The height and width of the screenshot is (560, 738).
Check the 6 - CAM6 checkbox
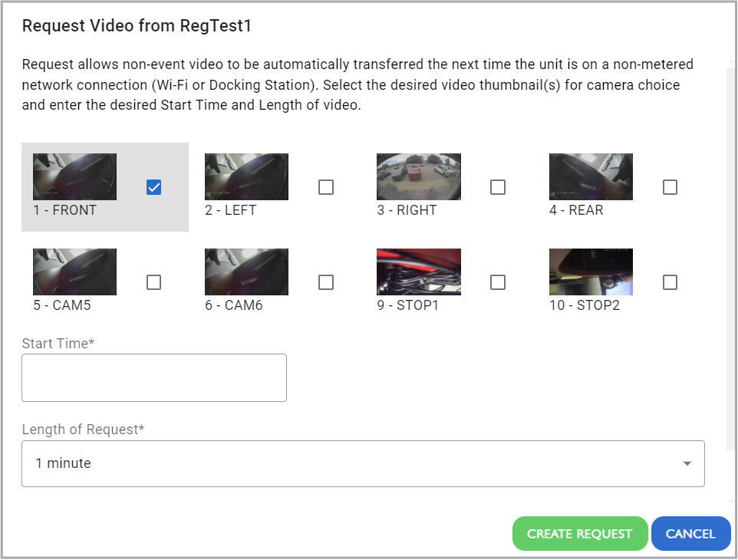326,282
